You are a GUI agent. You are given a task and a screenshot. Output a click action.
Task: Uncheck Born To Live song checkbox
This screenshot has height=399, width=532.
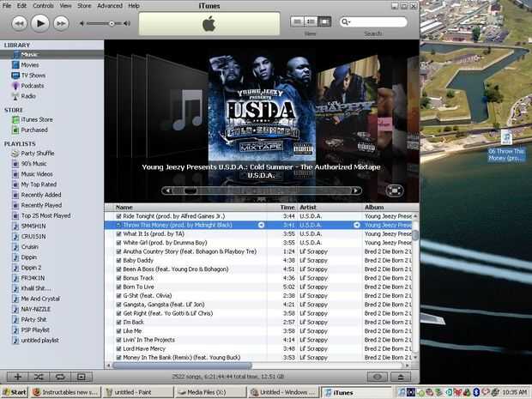click(x=118, y=287)
